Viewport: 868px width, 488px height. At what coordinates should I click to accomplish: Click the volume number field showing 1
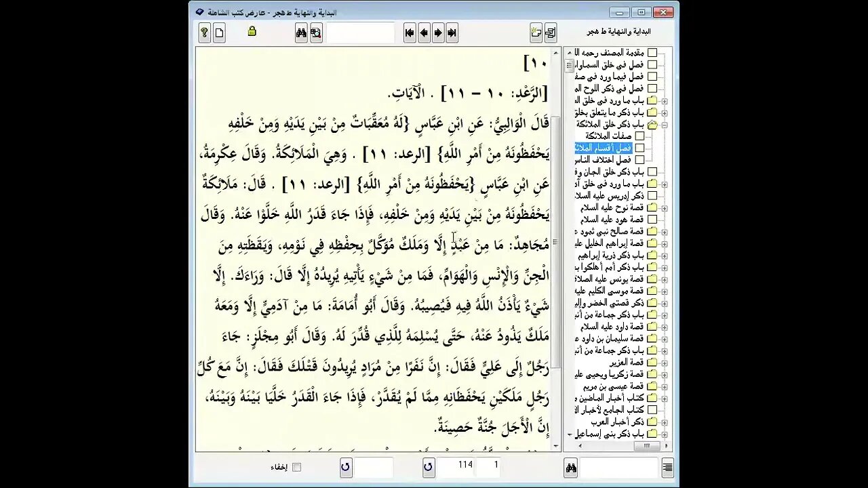point(488,467)
